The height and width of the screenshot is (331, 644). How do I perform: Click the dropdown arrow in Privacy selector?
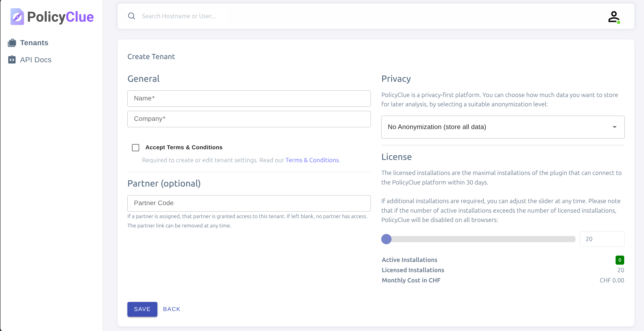614,127
